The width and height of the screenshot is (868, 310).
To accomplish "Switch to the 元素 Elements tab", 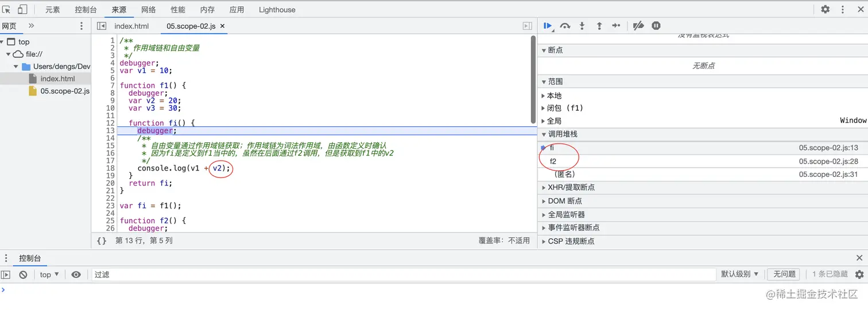I will 52,10.
